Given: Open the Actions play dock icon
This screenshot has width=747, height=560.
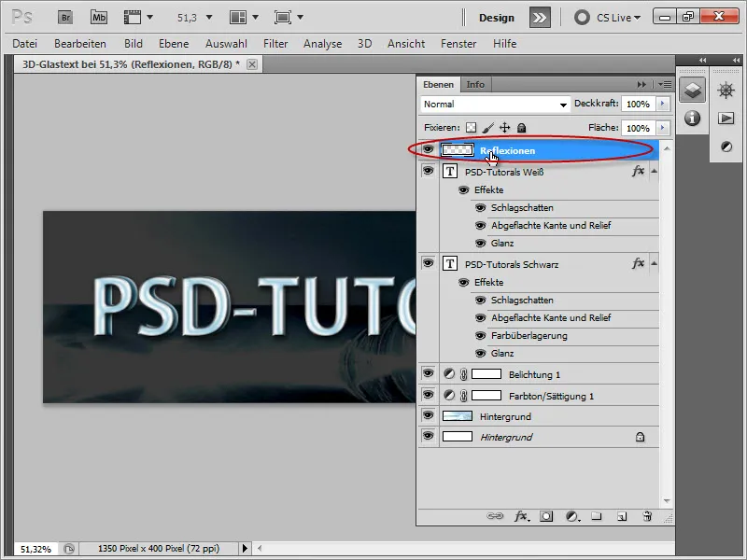Looking at the screenshot, I should (x=726, y=119).
